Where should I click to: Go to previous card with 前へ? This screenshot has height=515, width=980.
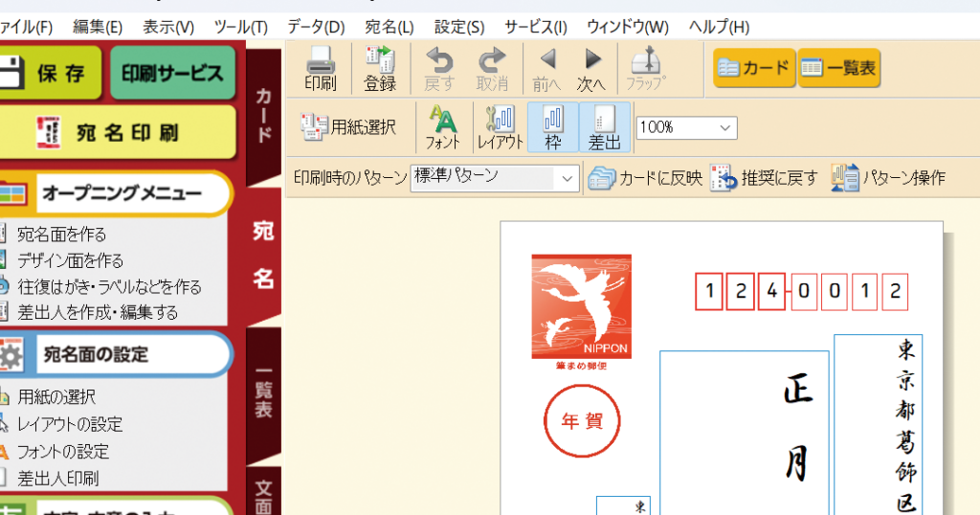(547, 68)
